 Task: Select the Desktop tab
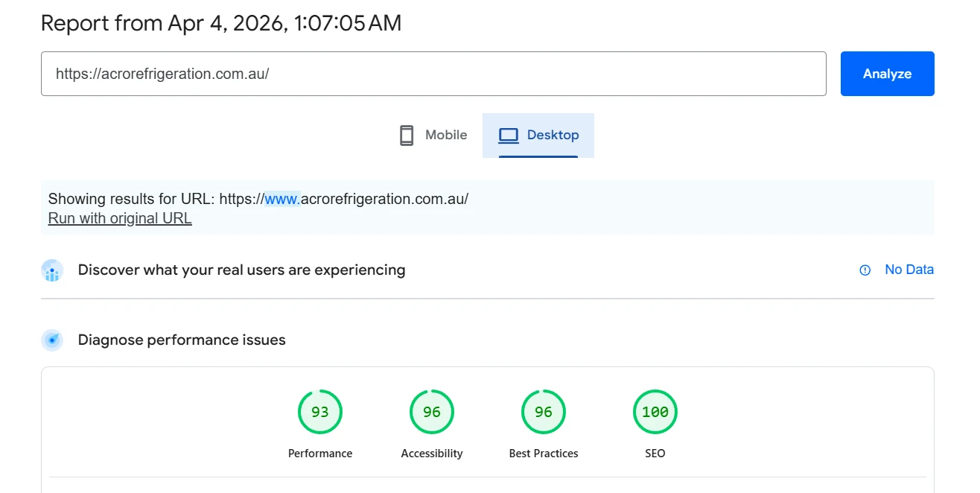pyautogui.click(x=538, y=136)
